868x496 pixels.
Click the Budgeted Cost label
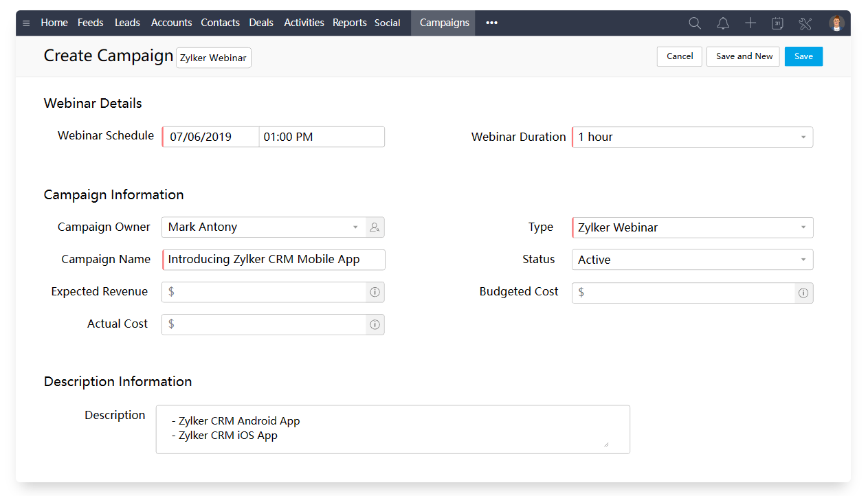point(519,291)
